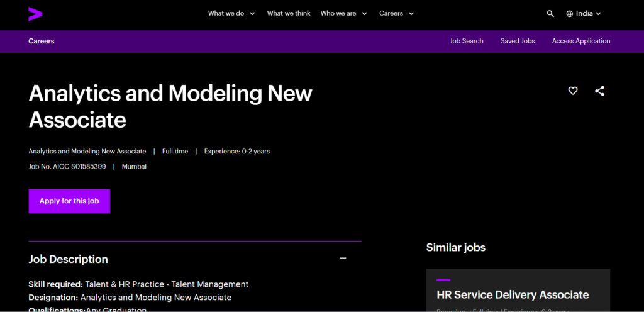Open the HR Service Delivery Associate job card
Screen dimensions: 644x312
coord(513,294)
